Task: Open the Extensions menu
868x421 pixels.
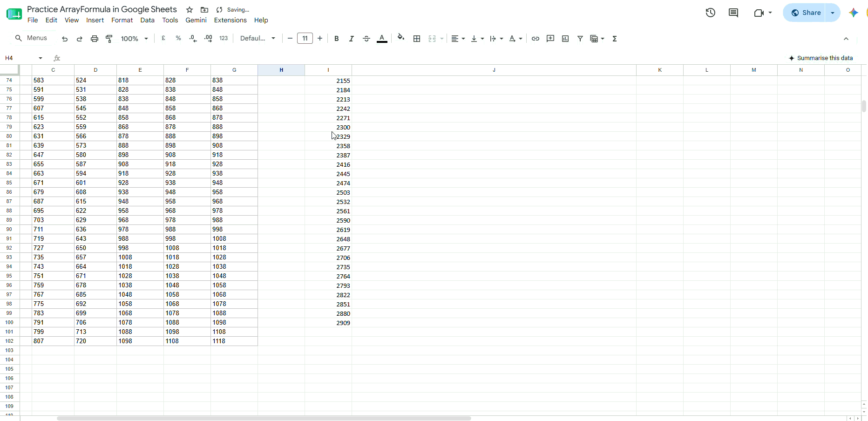Action: pyautogui.click(x=231, y=20)
